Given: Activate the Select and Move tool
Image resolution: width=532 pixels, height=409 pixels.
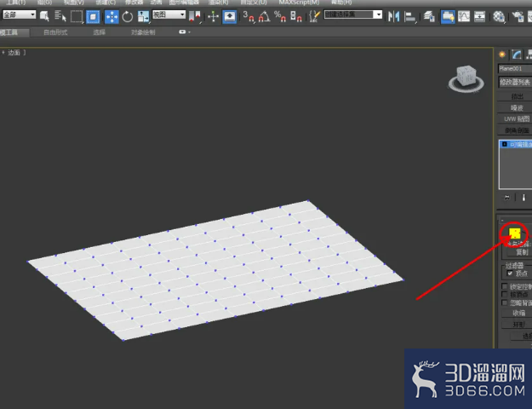Looking at the screenshot, I should 112,17.
